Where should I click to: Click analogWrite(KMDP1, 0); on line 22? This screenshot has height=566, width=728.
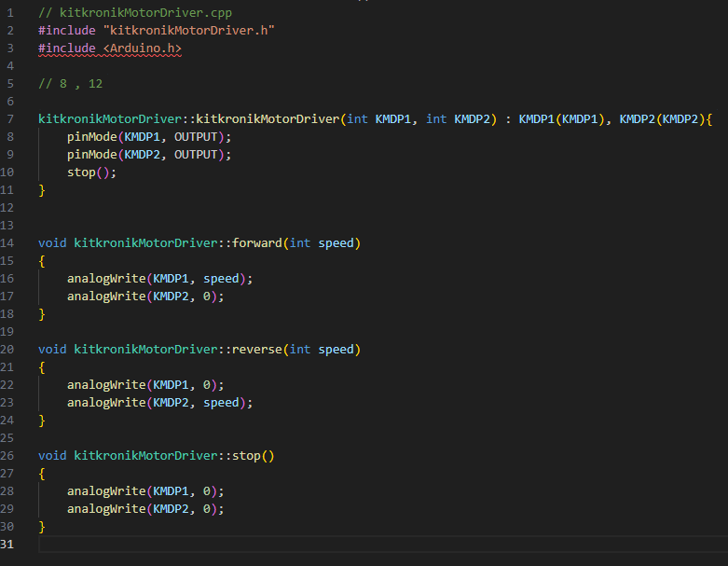click(x=145, y=385)
